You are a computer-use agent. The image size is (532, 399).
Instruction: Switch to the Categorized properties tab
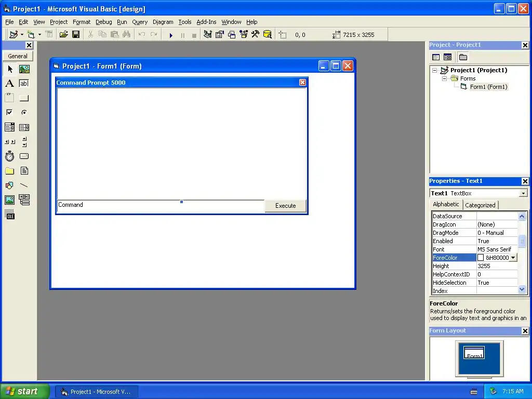click(x=480, y=205)
